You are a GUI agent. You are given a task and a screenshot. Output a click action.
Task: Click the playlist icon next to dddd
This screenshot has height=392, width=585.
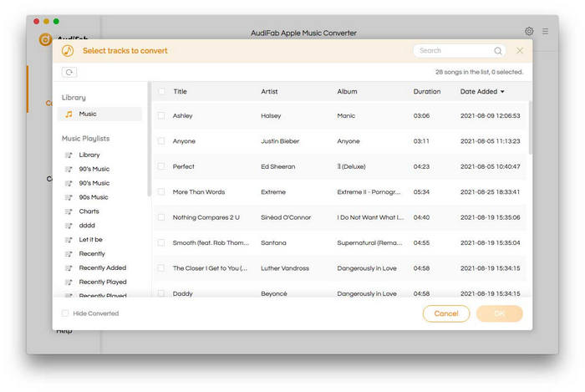point(69,226)
